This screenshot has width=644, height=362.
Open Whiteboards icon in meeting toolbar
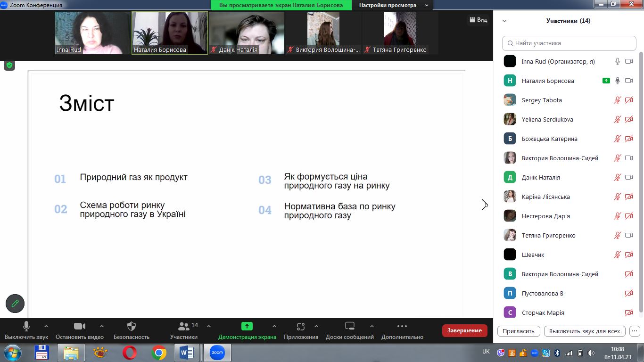click(x=350, y=327)
